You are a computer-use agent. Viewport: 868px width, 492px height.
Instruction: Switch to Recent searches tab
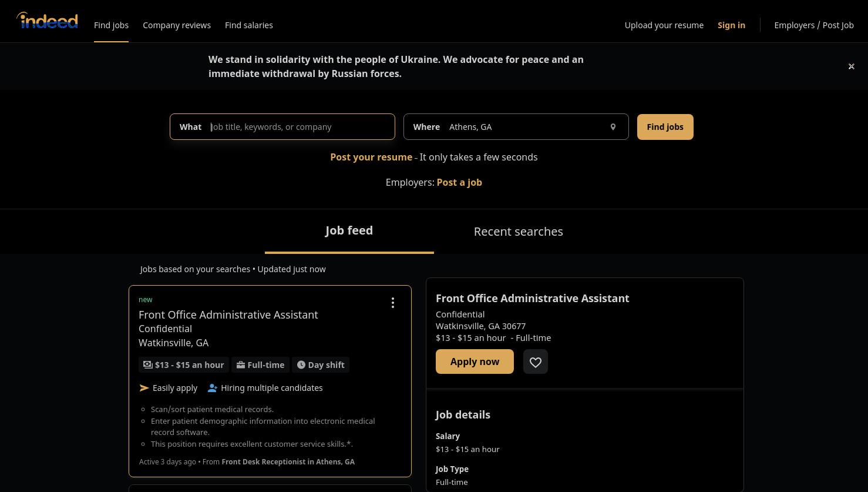[519, 232]
